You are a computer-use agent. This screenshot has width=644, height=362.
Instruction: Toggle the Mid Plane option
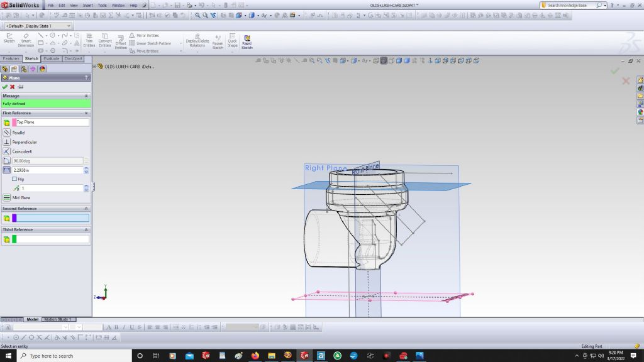pyautogui.click(x=6, y=197)
